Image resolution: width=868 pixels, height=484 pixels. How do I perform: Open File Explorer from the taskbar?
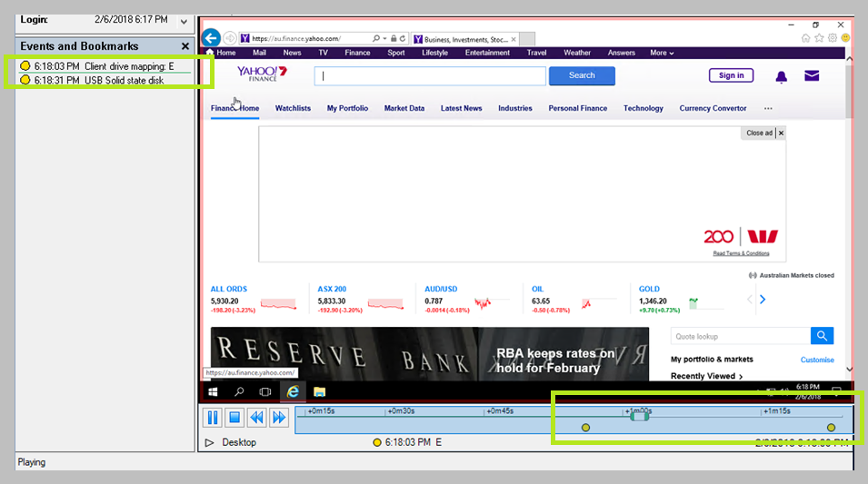320,391
